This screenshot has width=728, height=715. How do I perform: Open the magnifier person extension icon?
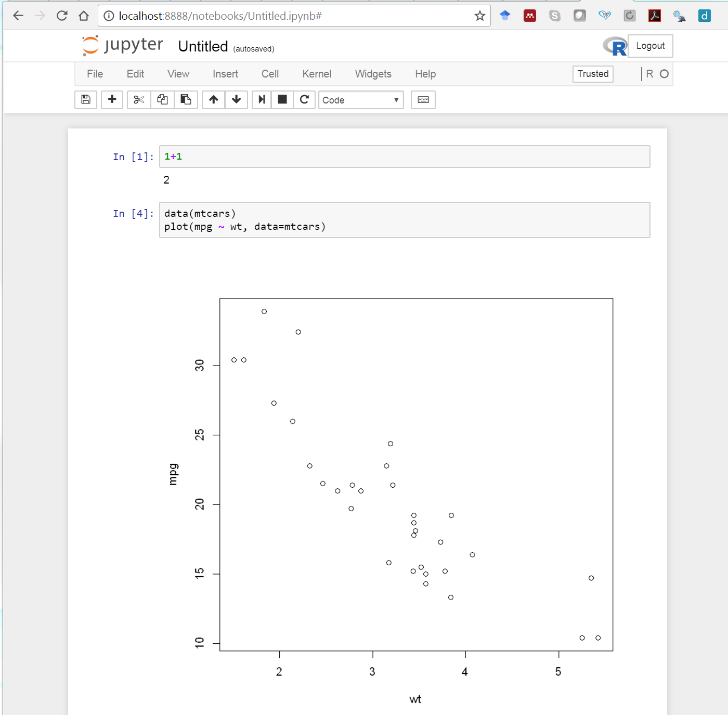click(680, 16)
